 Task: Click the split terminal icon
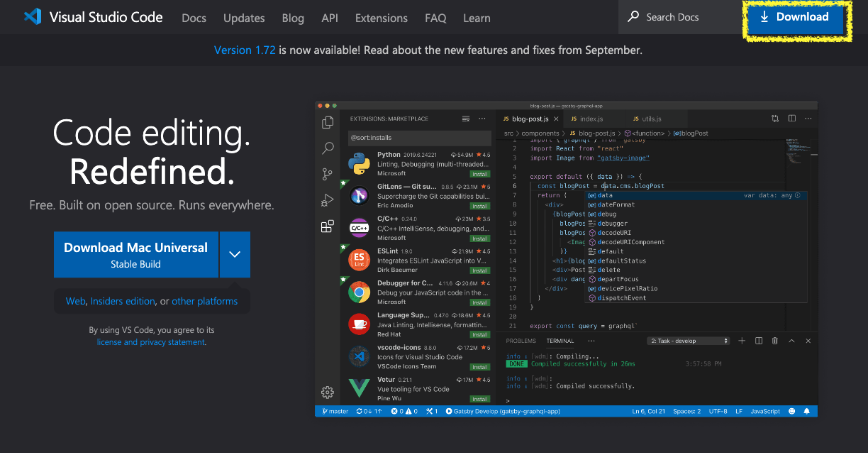758,341
